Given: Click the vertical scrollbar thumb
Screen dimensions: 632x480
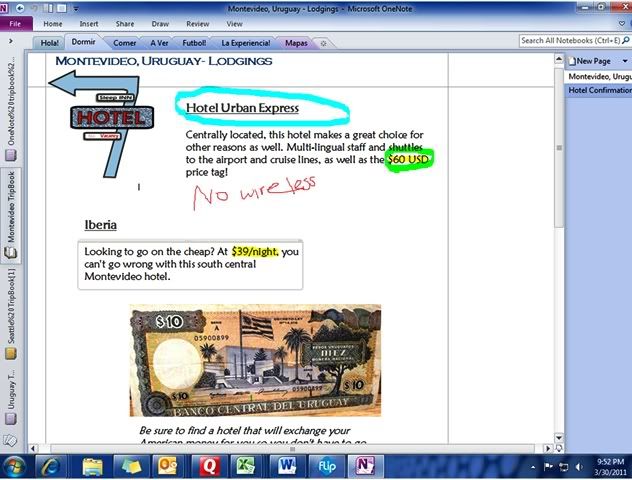Looking at the screenshot, I should [559, 148].
